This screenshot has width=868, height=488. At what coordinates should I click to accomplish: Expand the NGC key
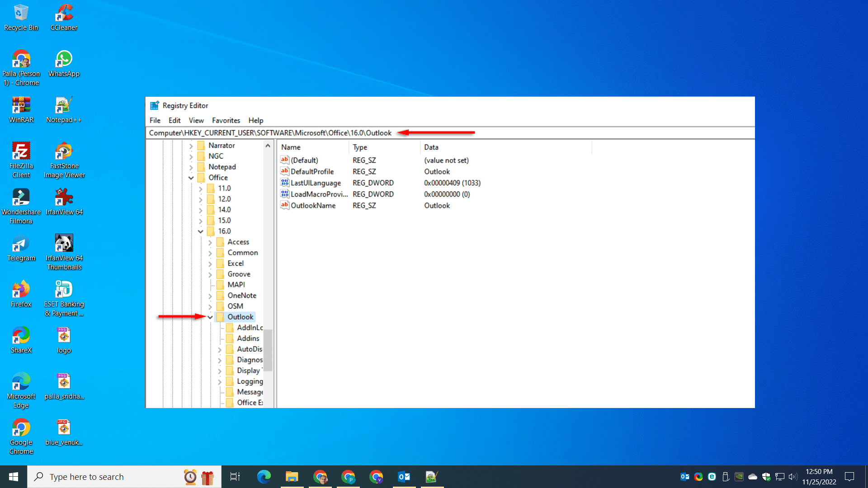click(x=191, y=156)
